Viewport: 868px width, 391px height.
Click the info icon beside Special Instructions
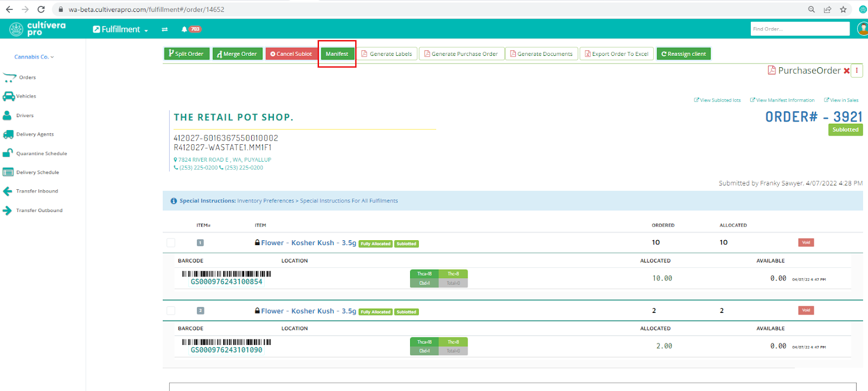[x=174, y=201]
